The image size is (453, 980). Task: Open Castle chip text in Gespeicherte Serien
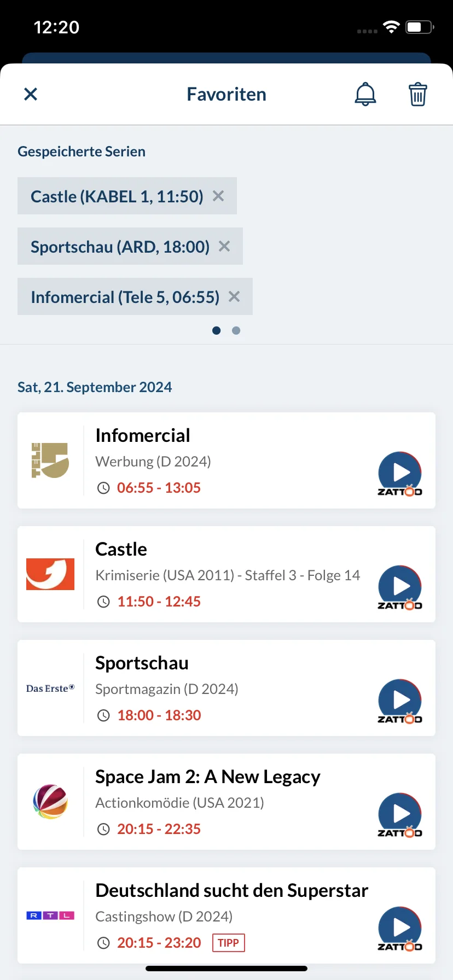[x=117, y=196]
